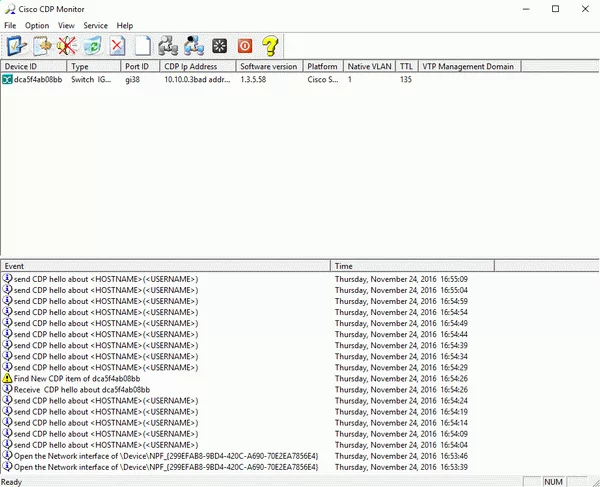Sort by Port ID column header
The height and width of the screenshot is (487, 600).
[140, 66]
